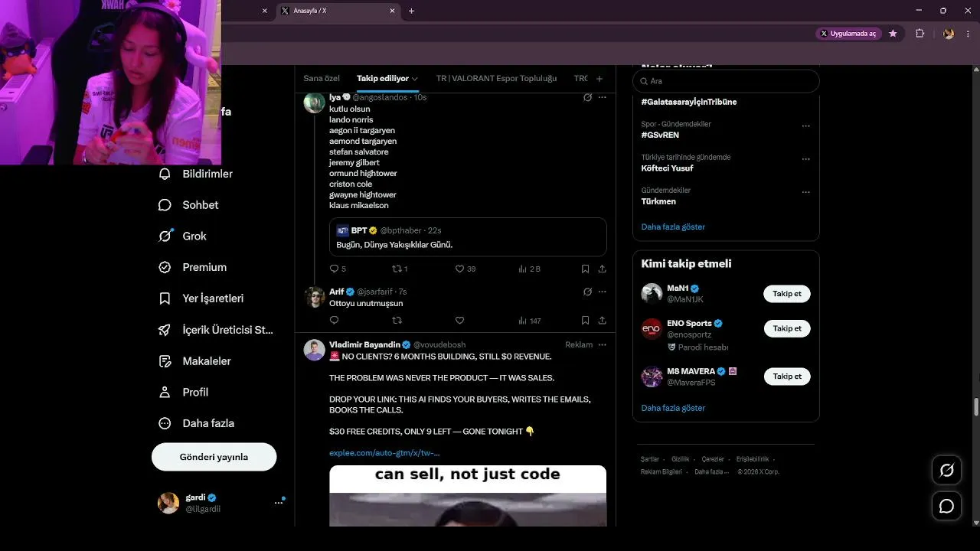Close the Anasayfa / X browser tab

pyautogui.click(x=393, y=11)
